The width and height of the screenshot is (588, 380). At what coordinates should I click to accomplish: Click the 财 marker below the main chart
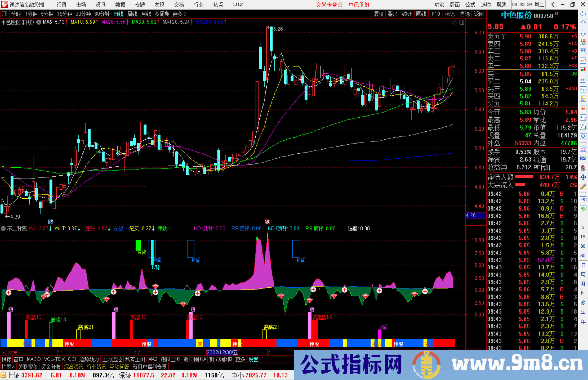click(50, 222)
